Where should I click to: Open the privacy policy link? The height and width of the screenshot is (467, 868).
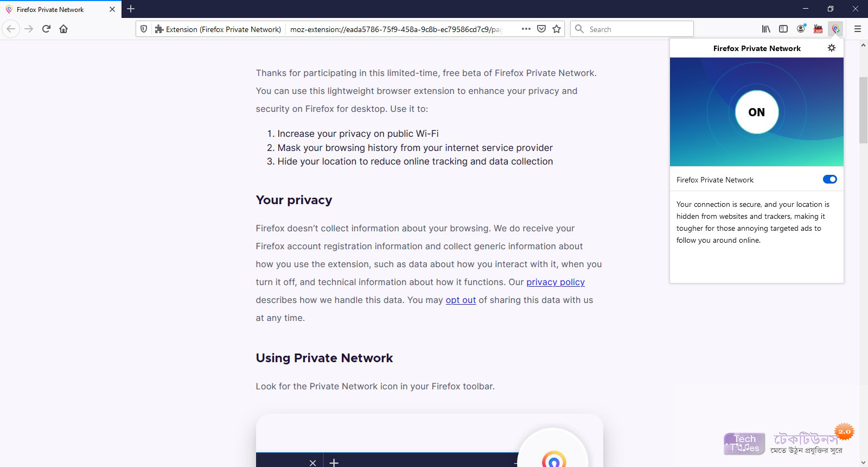(556, 282)
